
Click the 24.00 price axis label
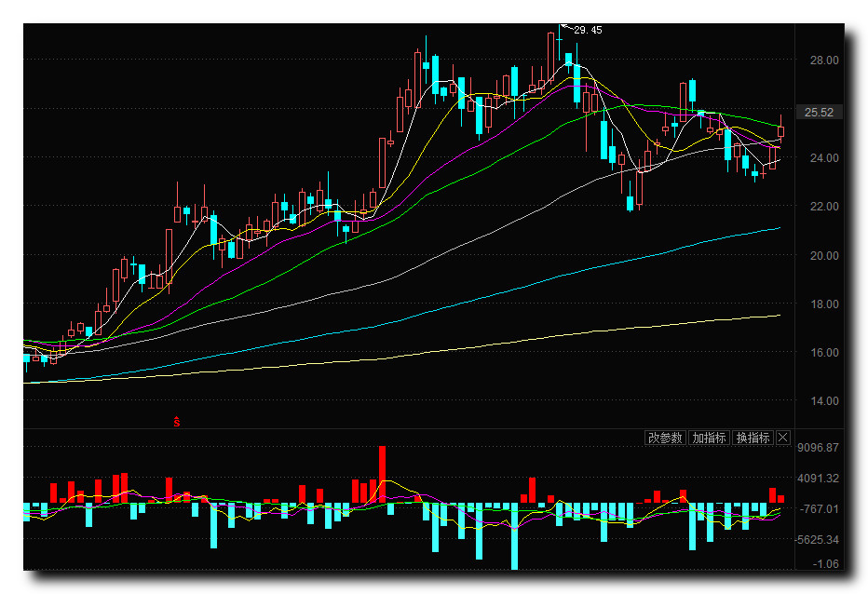tap(824, 158)
